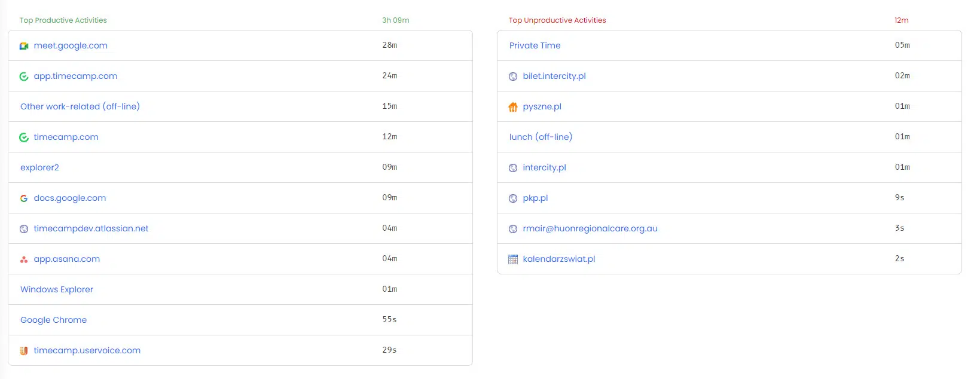Viewport: 980px width, 379px height.
Task: Click the globe icon beside timecampdev.atlassian.net
Action: pyautogui.click(x=24, y=229)
